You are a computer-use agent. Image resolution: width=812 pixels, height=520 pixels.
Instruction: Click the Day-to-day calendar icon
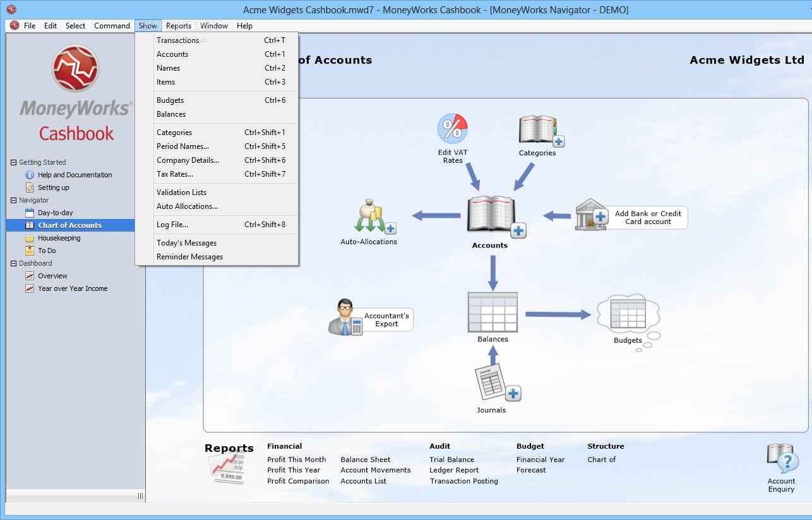30,213
